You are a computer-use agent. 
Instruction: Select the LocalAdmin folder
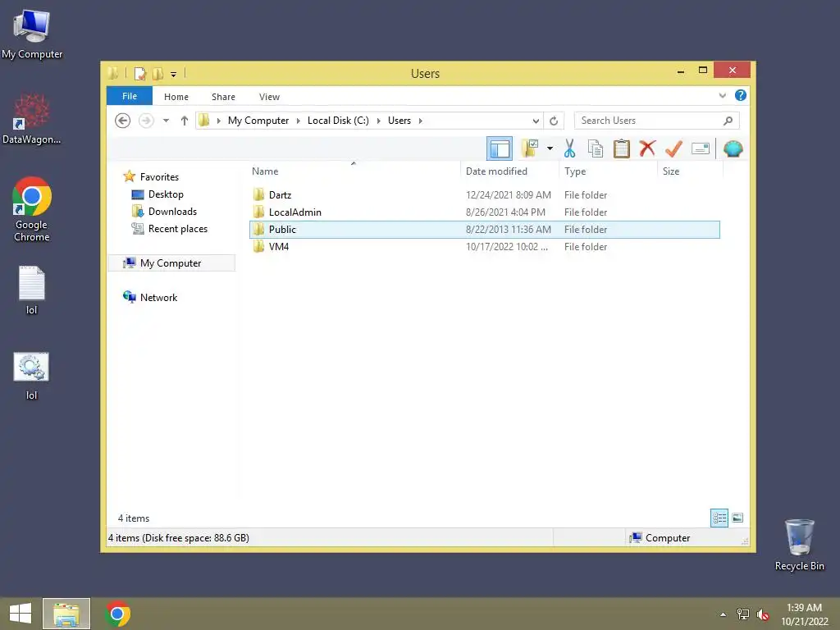(x=484, y=212)
